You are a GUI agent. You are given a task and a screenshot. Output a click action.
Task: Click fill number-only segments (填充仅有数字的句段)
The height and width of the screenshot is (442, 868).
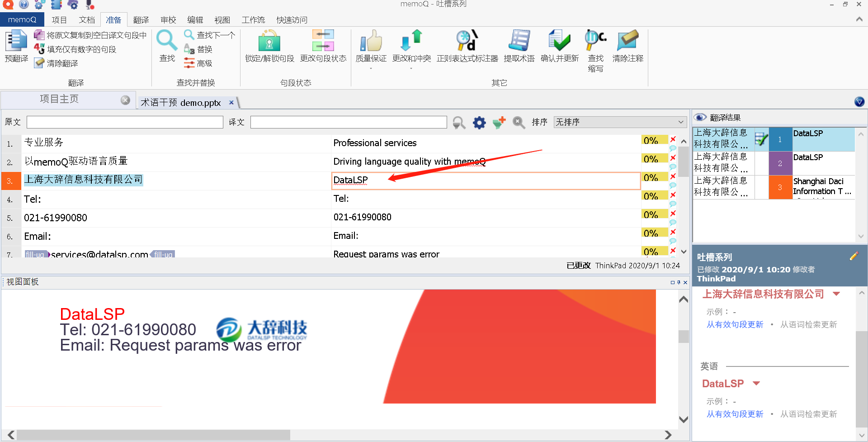click(x=75, y=49)
